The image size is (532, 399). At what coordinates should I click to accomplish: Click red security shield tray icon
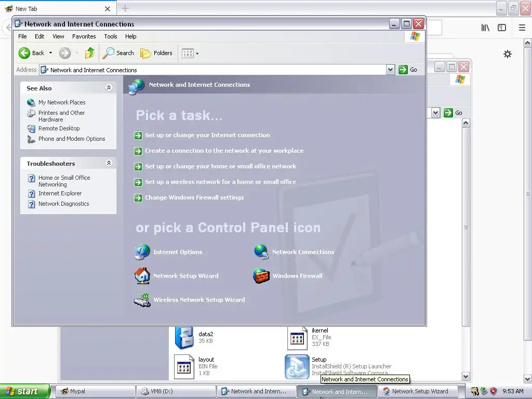[x=494, y=391]
